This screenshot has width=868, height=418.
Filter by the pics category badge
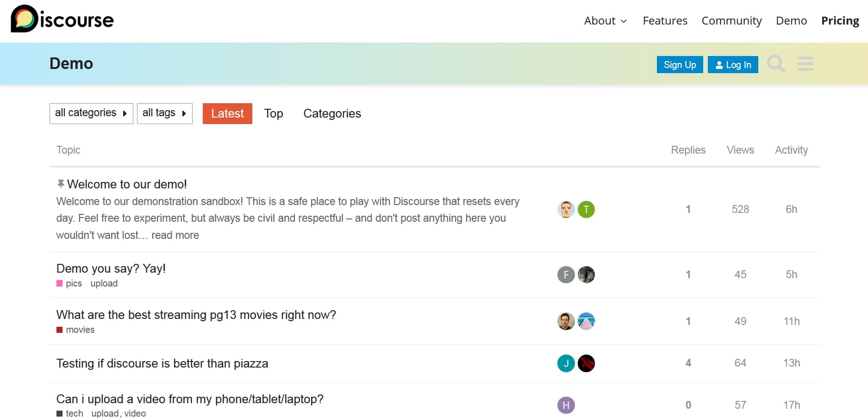click(x=69, y=283)
